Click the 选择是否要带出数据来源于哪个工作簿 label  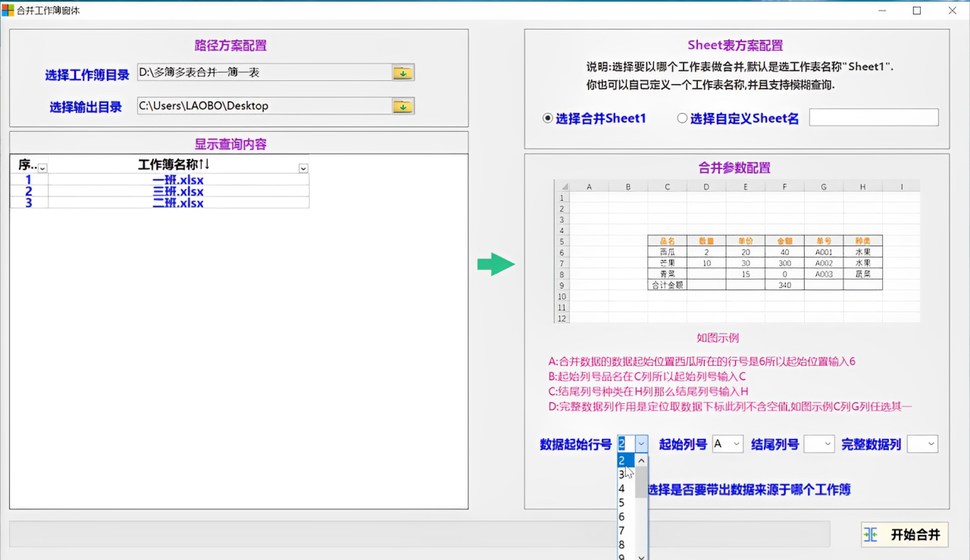pos(749,490)
